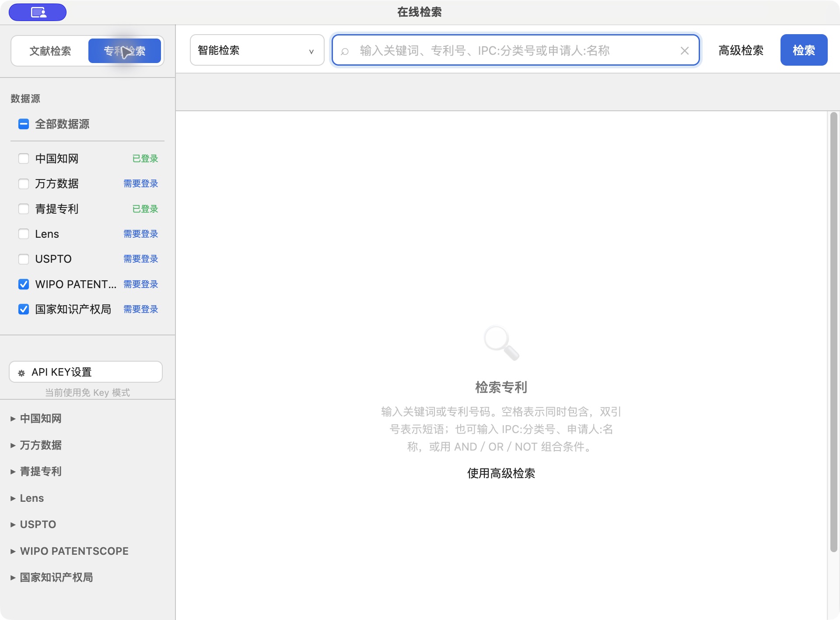Check the USPTO data source checkbox
Screen dimensions: 840x620
point(24,259)
